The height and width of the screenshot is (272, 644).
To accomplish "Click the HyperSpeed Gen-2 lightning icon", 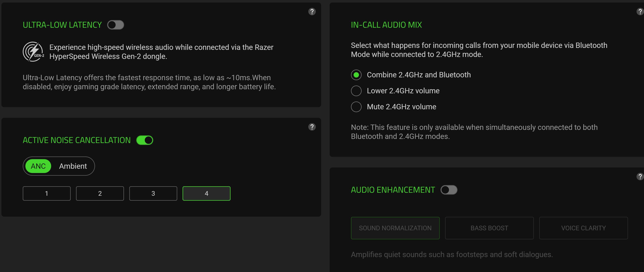I will click(33, 52).
